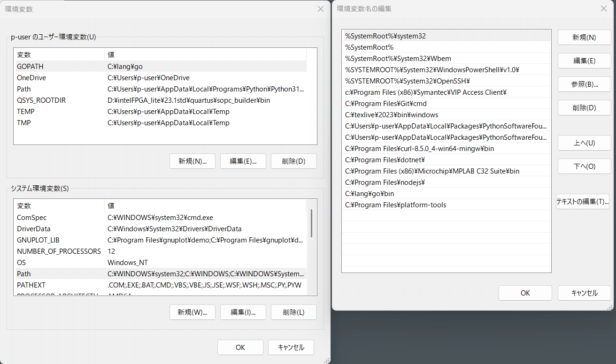The height and width of the screenshot is (364, 616).
Task: Click 編集(E) in the path edit dialog
Action: tap(584, 61)
